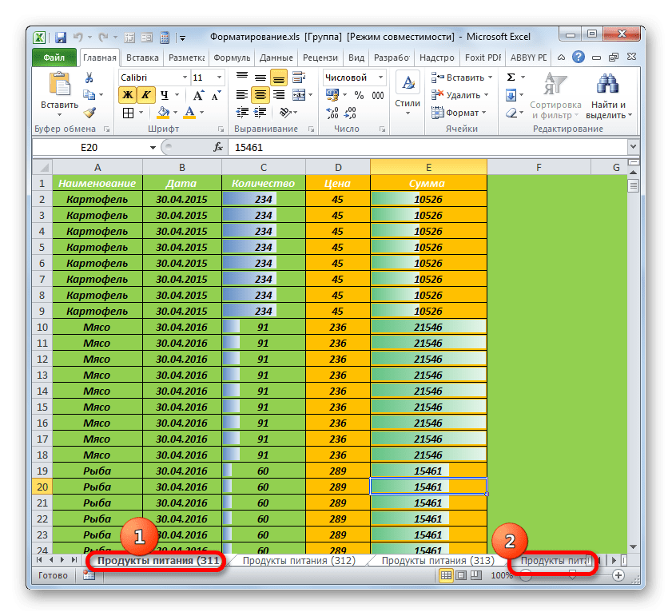
Task: Click the insert function fx icon
Action: (x=218, y=148)
